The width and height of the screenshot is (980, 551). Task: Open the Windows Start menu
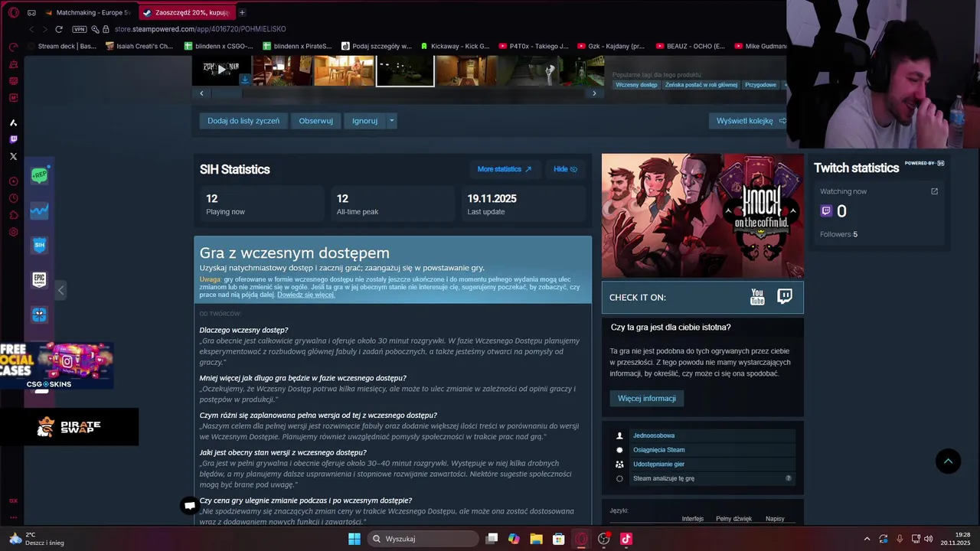pyautogui.click(x=354, y=539)
